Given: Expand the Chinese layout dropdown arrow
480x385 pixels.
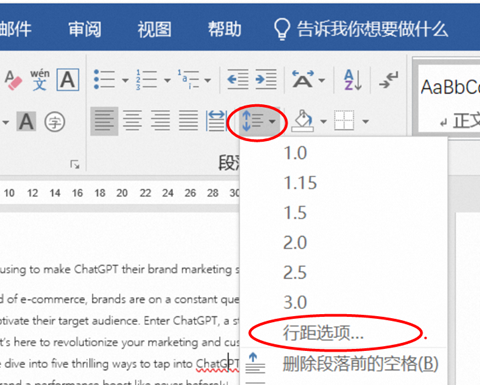Looking at the screenshot, I should point(322,80).
